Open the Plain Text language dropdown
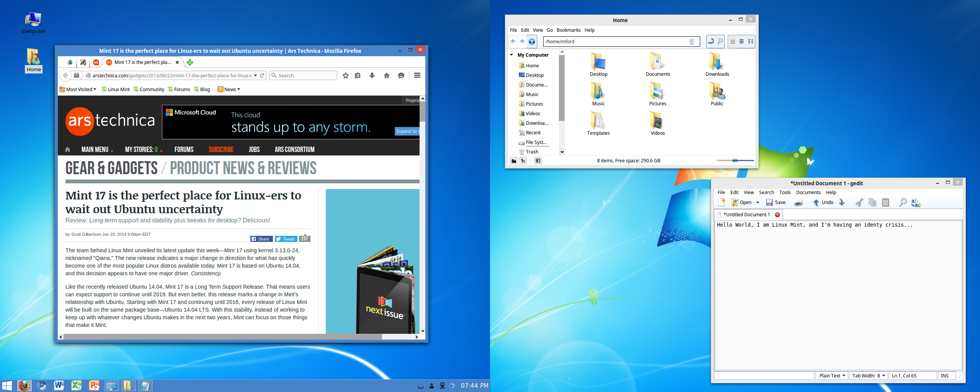Image resolution: width=980 pixels, height=392 pixels. click(832, 376)
